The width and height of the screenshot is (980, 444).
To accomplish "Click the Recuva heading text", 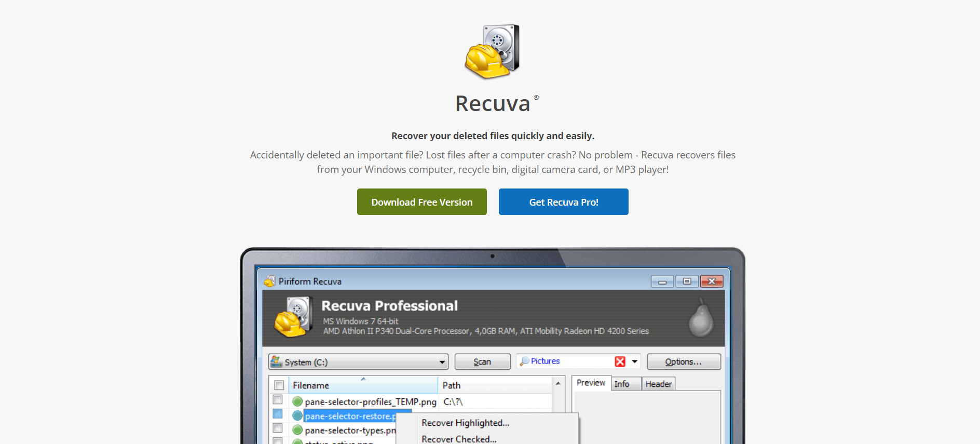I will click(493, 103).
